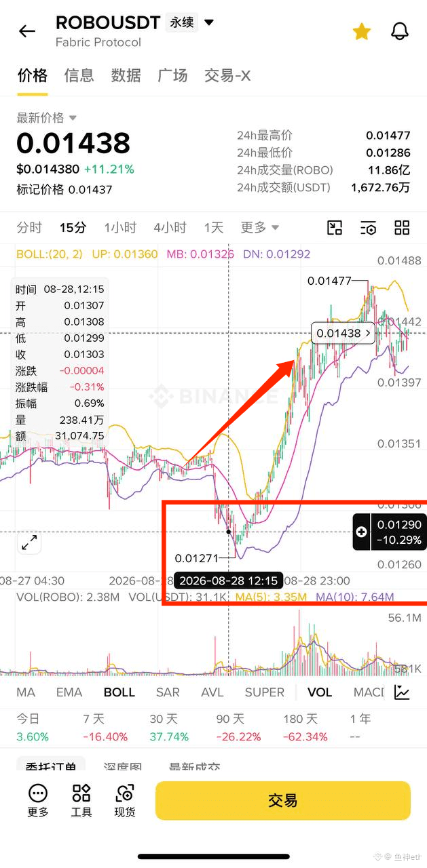The width and height of the screenshot is (427, 868).
Task: Tap the 标记价格 0.01437 text
Action: click(x=64, y=190)
